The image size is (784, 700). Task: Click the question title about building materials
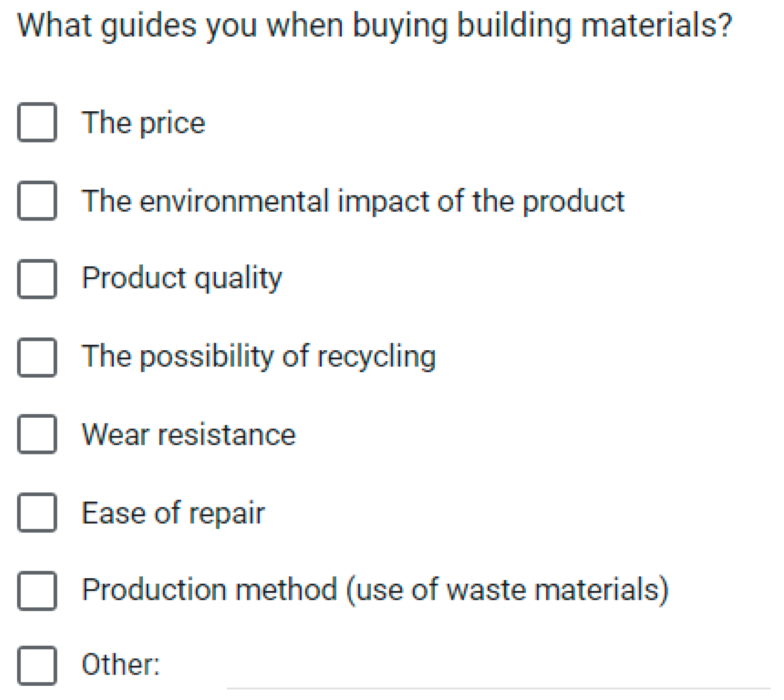tap(374, 26)
